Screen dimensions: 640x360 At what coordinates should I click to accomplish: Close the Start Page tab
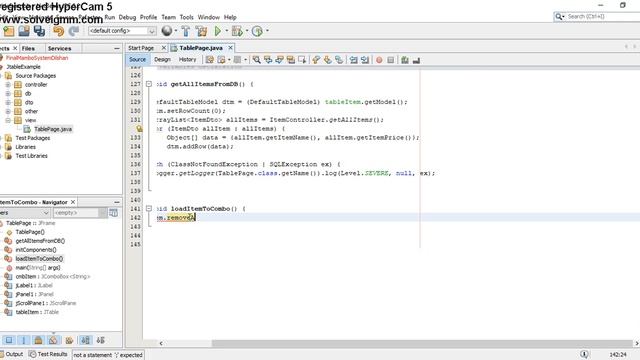164,48
